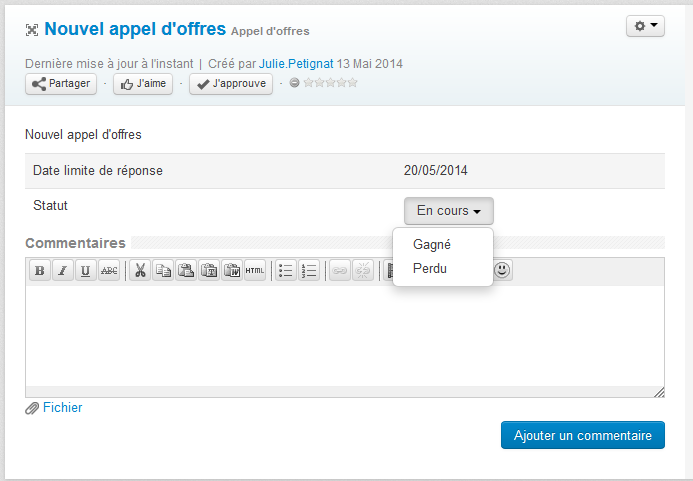Paste from Word using toolbar icon
This screenshot has width=693, height=481.
coord(232,271)
